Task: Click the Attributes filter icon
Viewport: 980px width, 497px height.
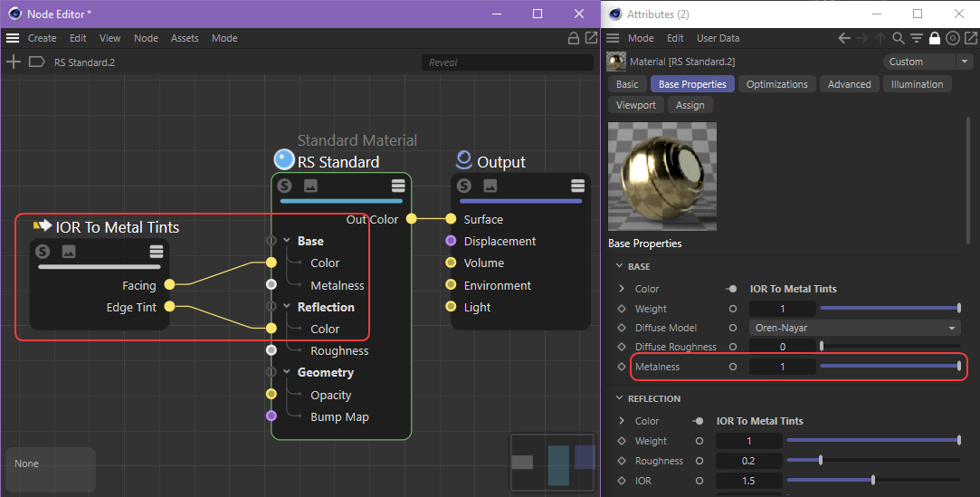Action: pos(917,38)
